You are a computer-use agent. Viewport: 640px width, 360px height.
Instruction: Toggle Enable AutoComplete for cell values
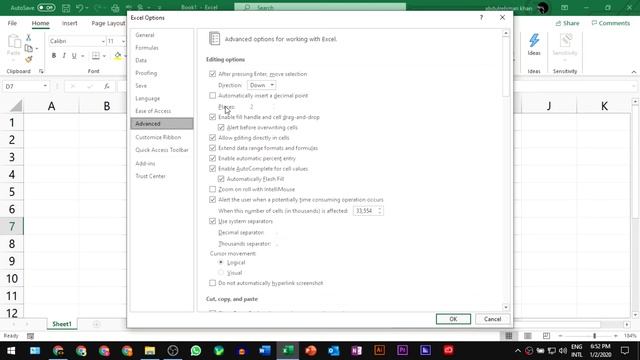pyautogui.click(x=212, y=169)
